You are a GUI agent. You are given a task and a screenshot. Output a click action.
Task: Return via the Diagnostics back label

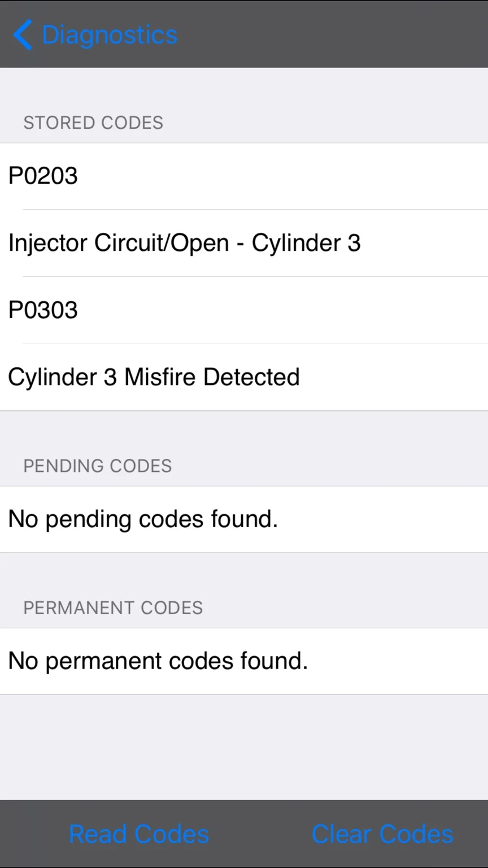110,34
